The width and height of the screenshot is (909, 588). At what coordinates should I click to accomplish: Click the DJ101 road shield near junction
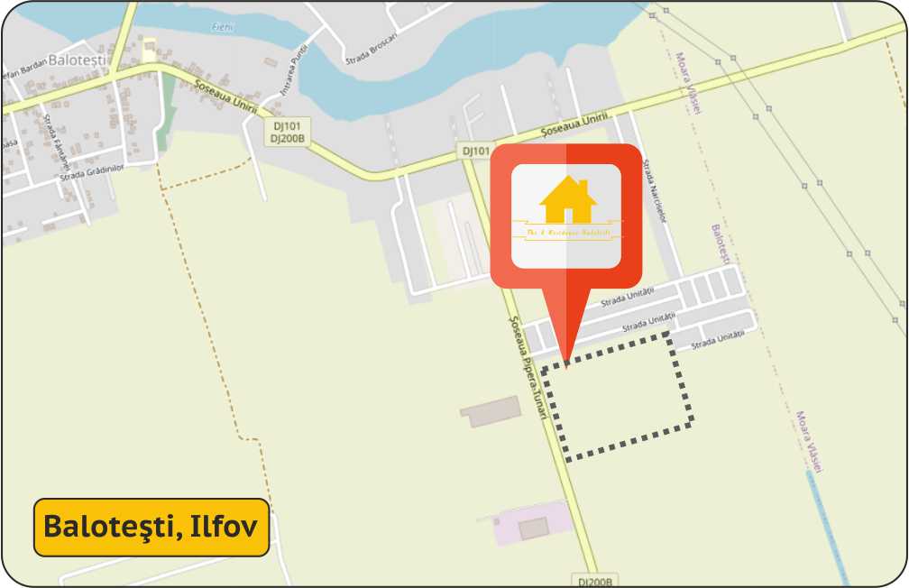pyautogui.click(x=475, y=151)
